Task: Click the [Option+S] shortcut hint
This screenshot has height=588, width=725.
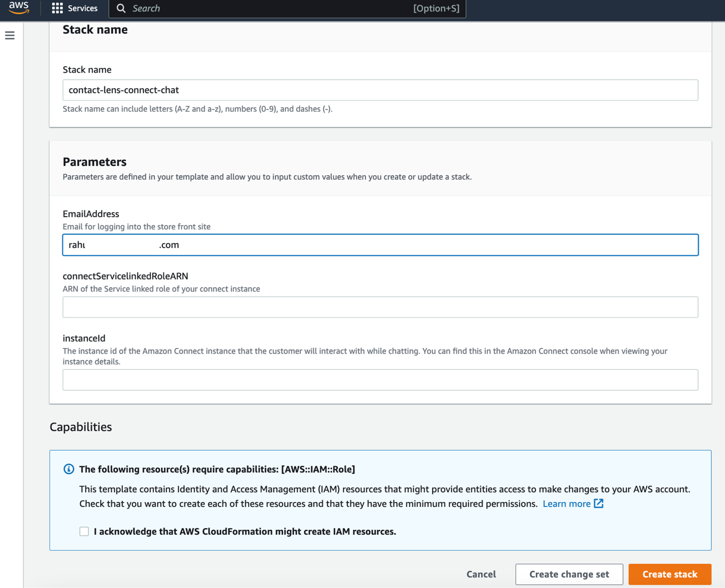Action: pyautogui.click(x=436, y=8)
